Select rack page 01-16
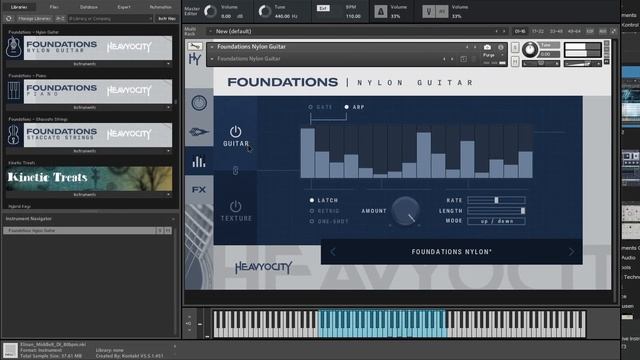This screenshot has width=640, height=360. point(520,31)
